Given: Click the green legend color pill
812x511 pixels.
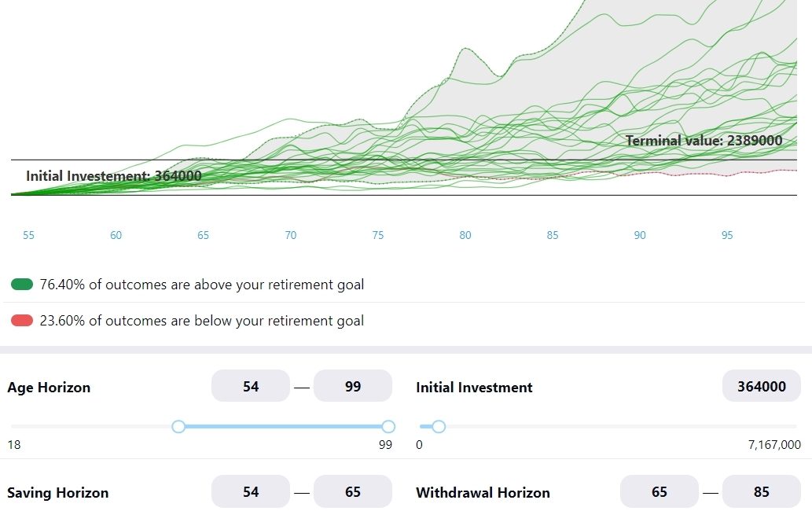Looking at the screenshot, I should [22, 285].
